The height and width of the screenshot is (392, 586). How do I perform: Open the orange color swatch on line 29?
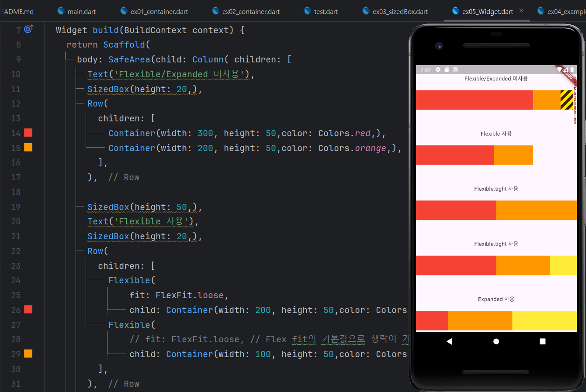tap(28, 354)
